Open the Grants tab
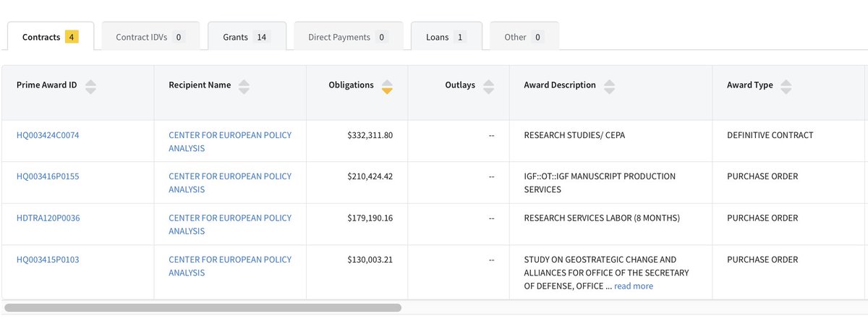Screen dimensions: 868x324 (247, 37)
